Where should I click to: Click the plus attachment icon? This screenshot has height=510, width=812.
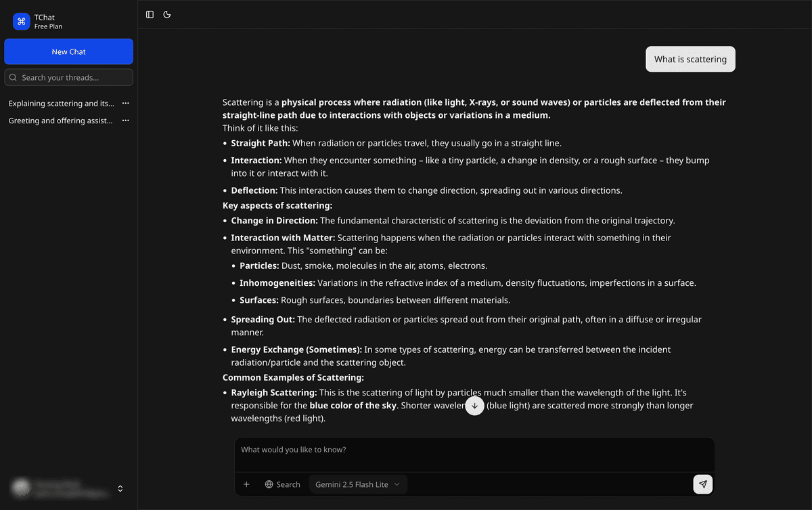point(246,484)
